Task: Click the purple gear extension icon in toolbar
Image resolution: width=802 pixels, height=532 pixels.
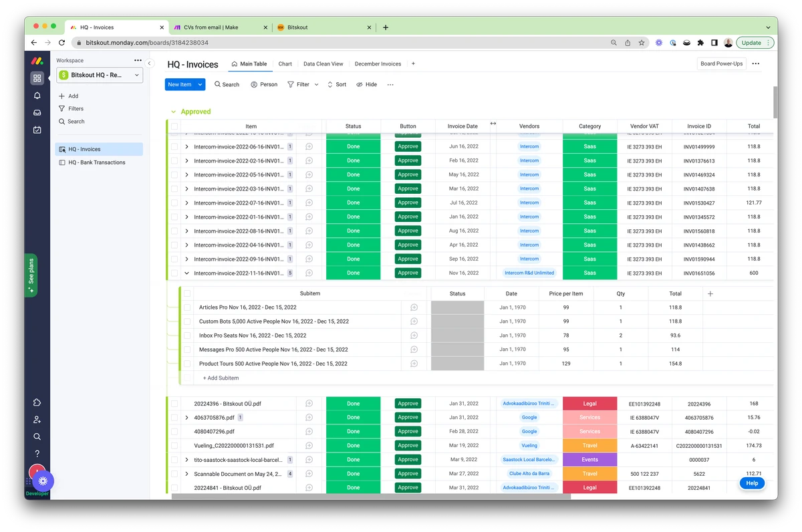Action: (x=658, y=43)
